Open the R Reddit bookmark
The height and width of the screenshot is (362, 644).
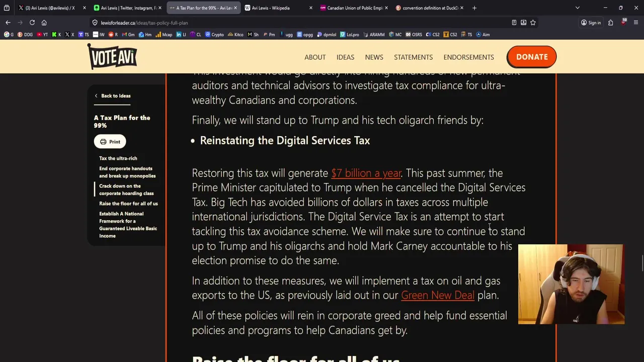click(114, 35)
